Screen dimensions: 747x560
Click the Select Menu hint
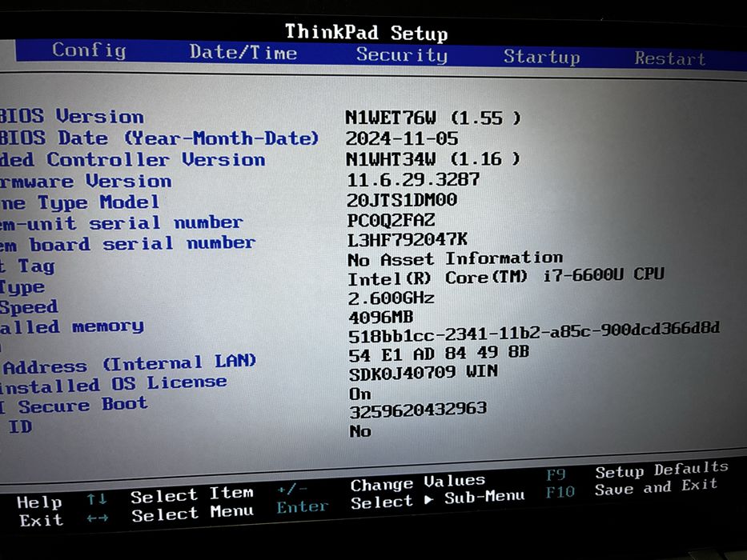192,513
